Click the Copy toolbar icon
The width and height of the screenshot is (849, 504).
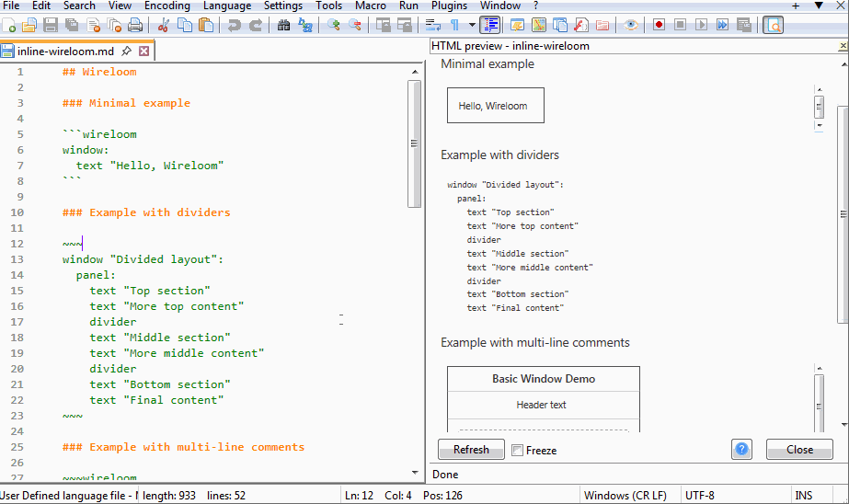(185, 25)
